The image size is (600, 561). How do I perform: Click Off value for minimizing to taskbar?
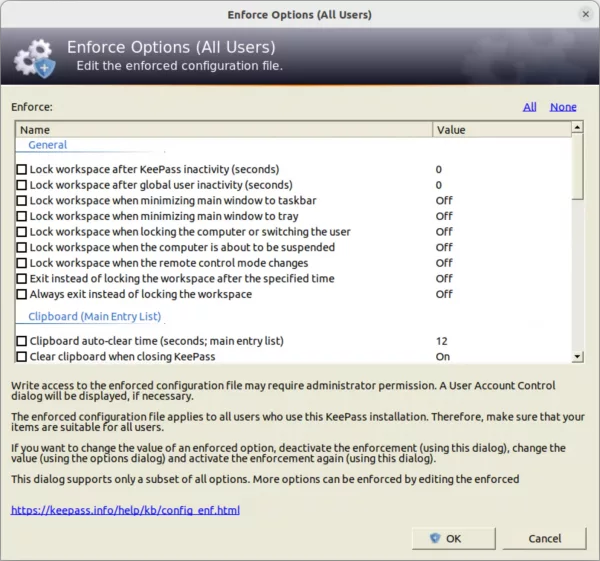click(444, 201)
